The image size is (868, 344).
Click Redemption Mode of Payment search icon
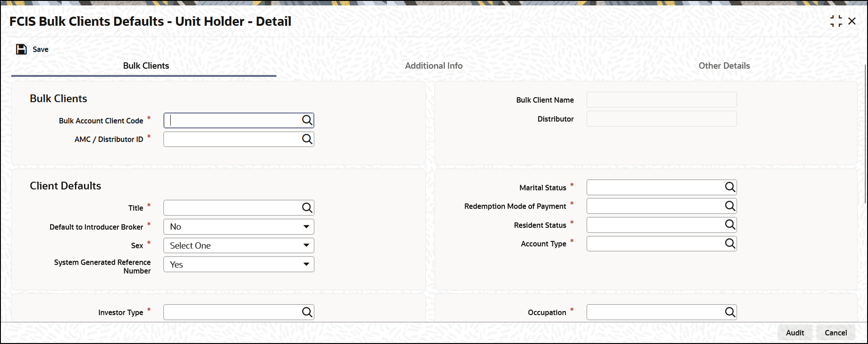(730, 206)
